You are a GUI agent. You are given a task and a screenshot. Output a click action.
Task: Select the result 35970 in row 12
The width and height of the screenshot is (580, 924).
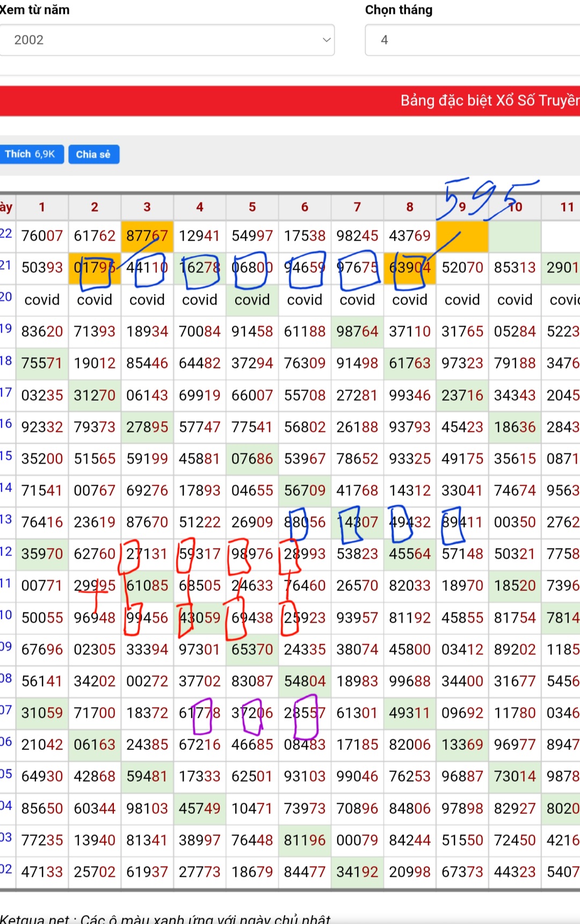pos(42,554)
